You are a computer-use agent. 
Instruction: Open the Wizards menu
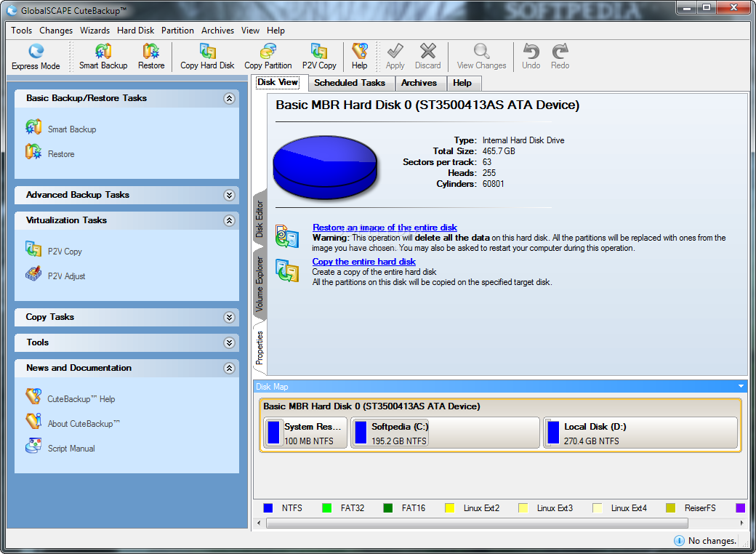pos(94,31)
